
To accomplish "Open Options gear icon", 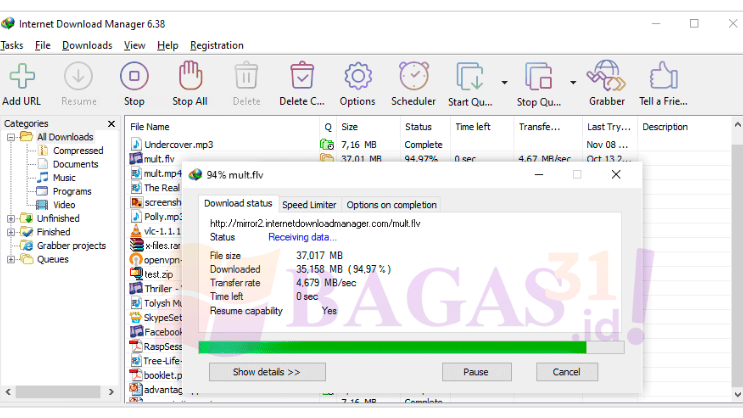I will click(358, 78).
